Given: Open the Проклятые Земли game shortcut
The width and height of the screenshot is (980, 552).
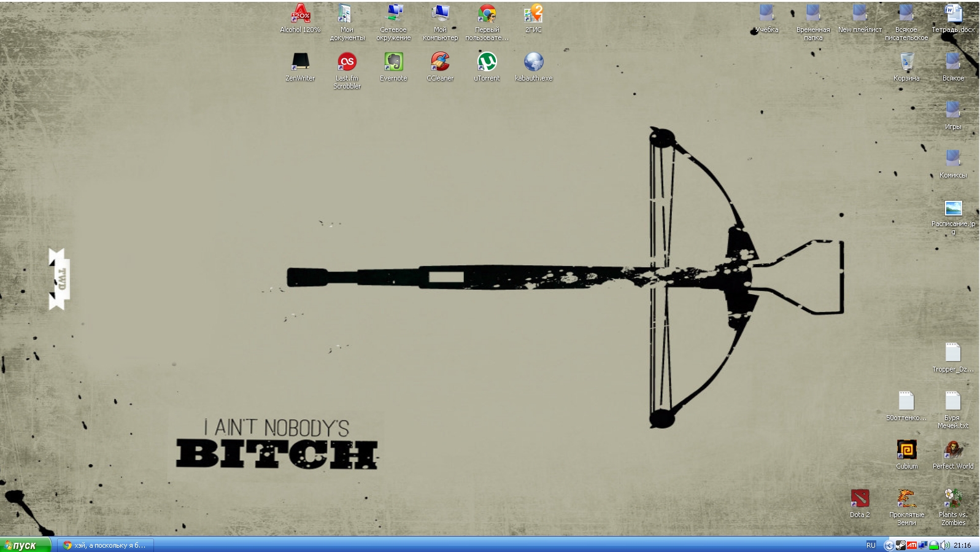Looking at the screenshot, I should (x=906, y=507).
